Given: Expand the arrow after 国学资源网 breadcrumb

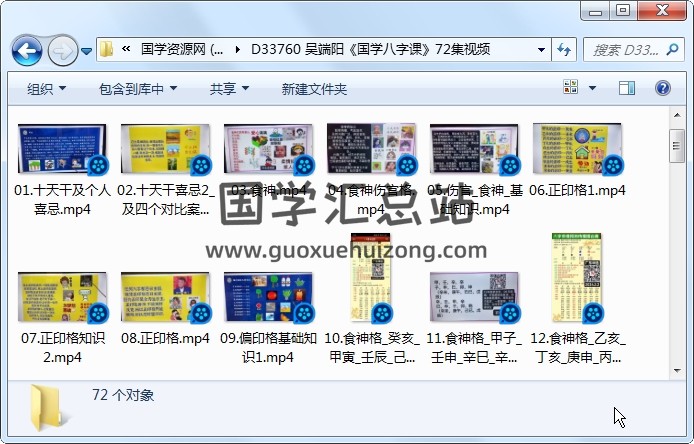Looking at the screenshot, I should [x=238, y=50].
